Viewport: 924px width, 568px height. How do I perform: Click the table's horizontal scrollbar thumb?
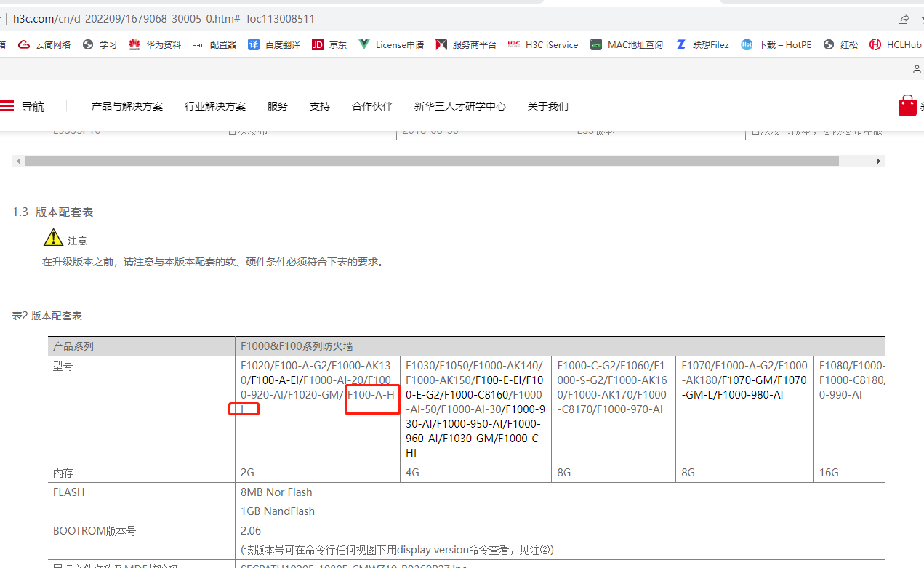[432, 161]
